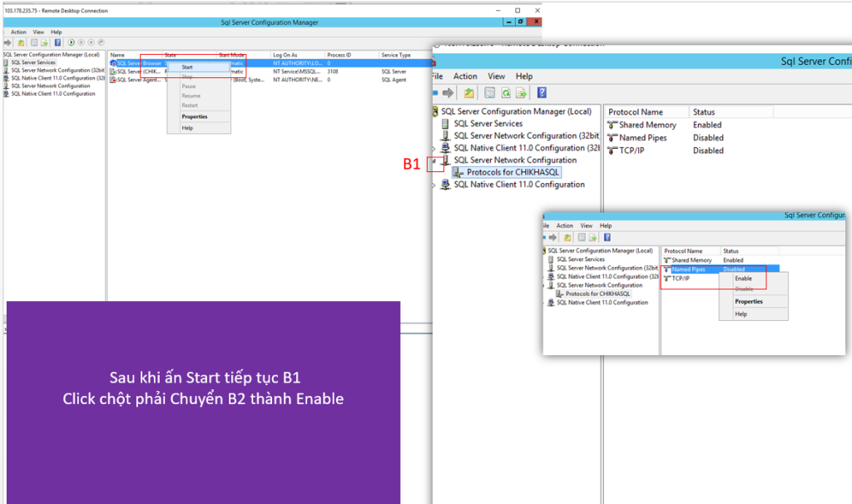Select Shared Memory protocol in large window
The width and height of the screenshot is (852, 504).
tap(647, 126)
